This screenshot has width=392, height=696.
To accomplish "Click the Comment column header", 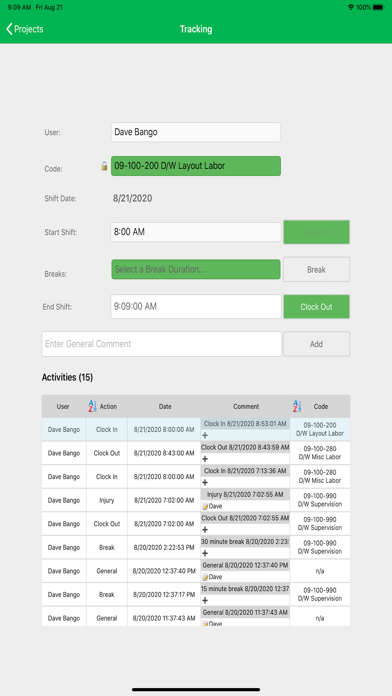I will (x=246, y=407).
